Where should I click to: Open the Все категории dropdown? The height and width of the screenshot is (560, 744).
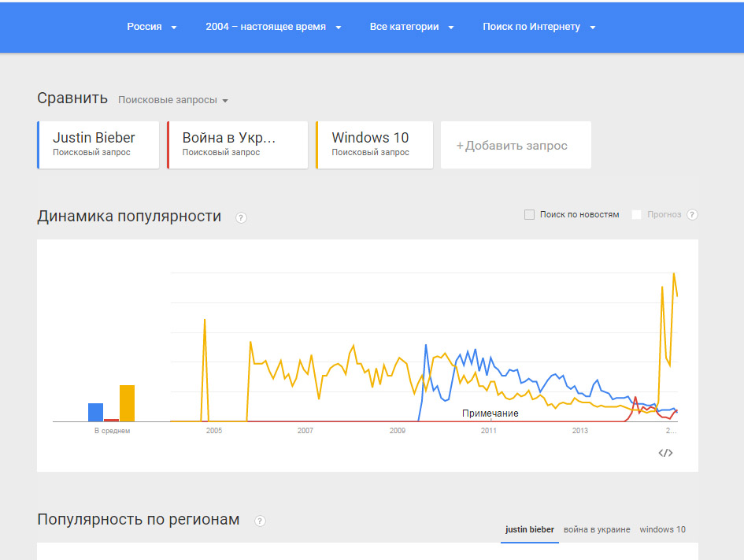412,27
